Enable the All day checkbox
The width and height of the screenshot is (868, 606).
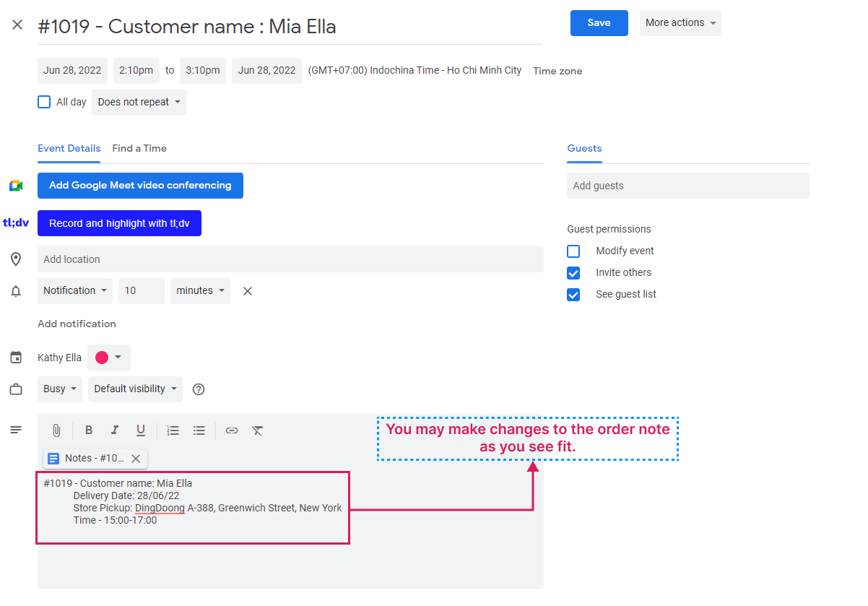(x=44, y=102)
